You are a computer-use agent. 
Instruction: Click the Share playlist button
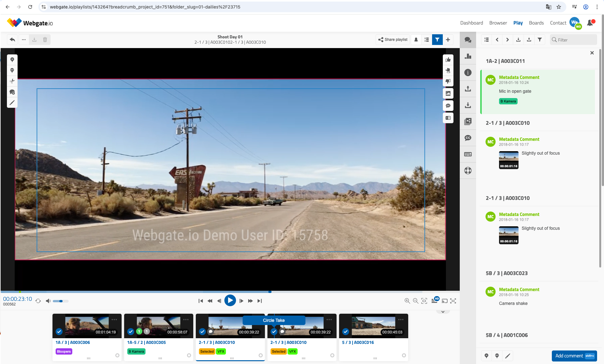(393, 40)
